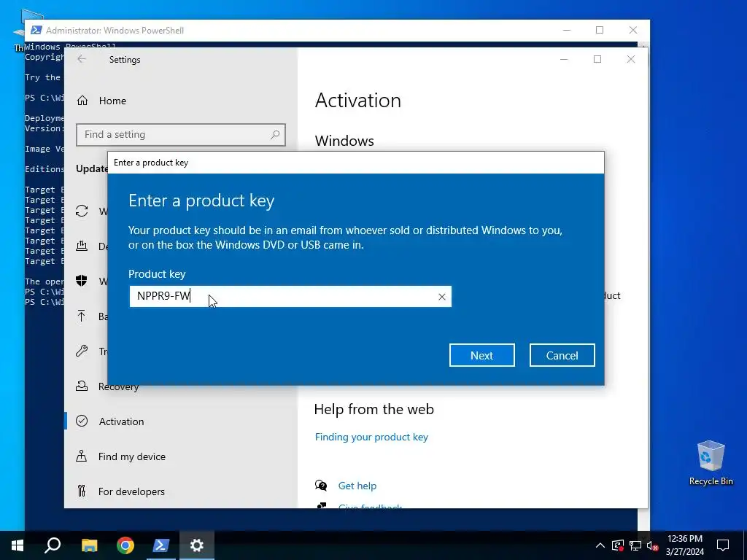Open the Recycle Bin desktop icon
Screen dimensions: 747x560
[711, 463]
